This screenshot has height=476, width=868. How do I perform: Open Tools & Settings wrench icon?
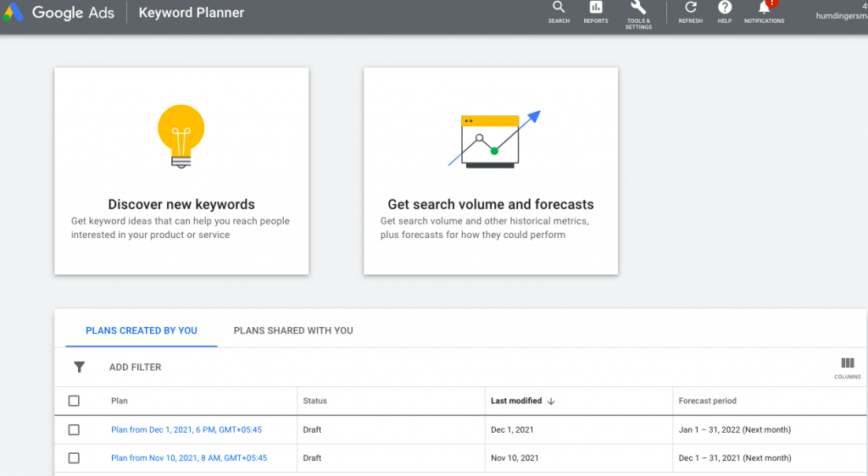click(x=638, y=7)
